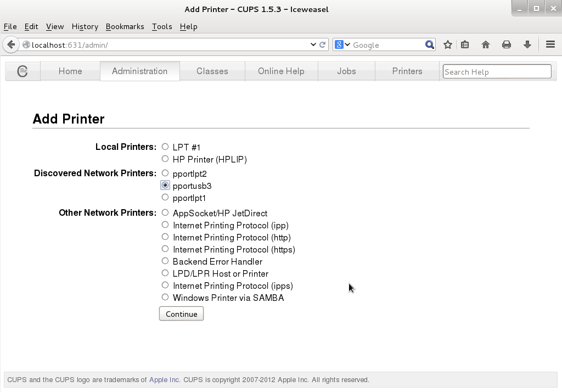The width and height of the screenshot is (562, 392).
Task: Click the bookmark star icon
Action: [x=448, y=45]
